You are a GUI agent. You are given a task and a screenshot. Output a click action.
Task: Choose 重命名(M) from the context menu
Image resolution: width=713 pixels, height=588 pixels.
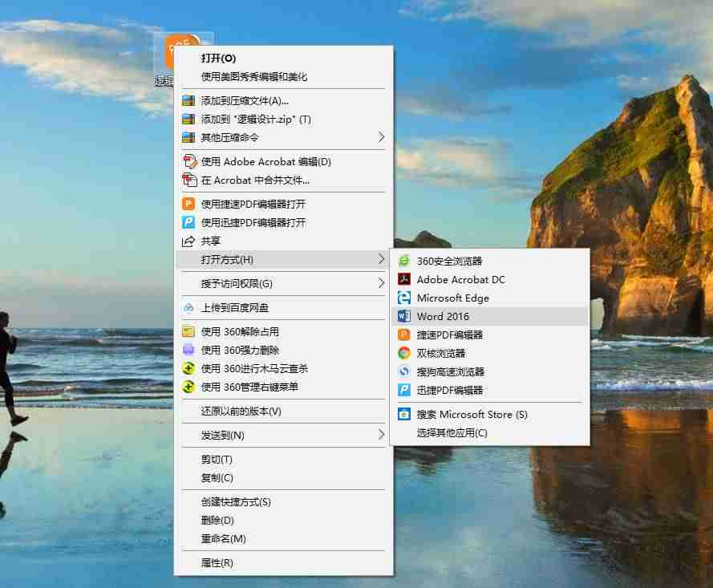pyautogui.click(x=283, y=538)
